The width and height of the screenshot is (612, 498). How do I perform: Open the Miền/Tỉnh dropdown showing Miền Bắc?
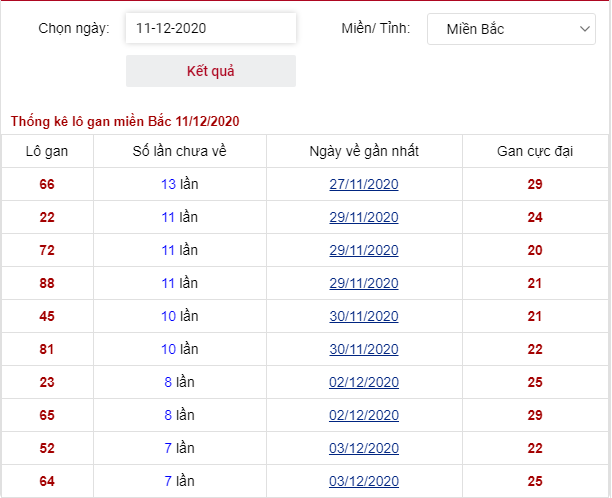coord(511,29)
